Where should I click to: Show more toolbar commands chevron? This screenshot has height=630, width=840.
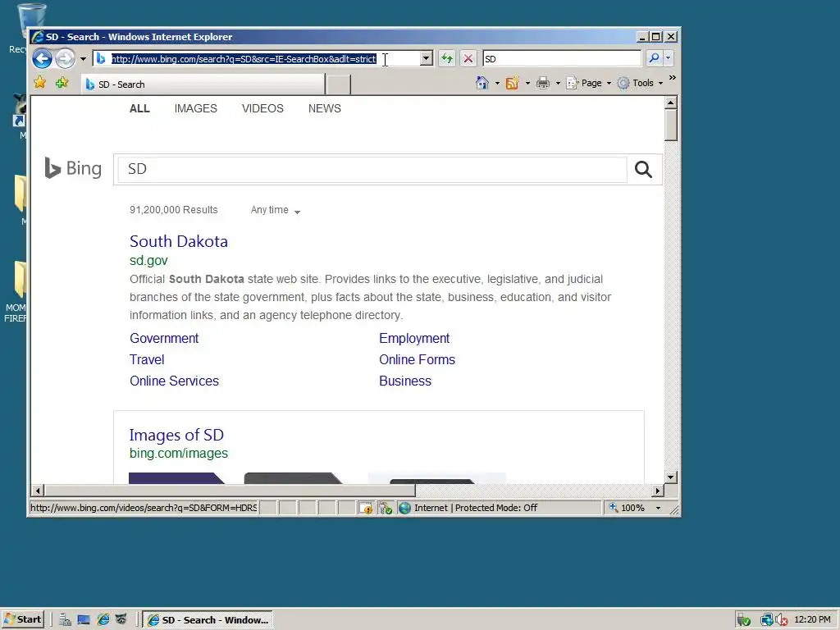click(x=673, y=78)
